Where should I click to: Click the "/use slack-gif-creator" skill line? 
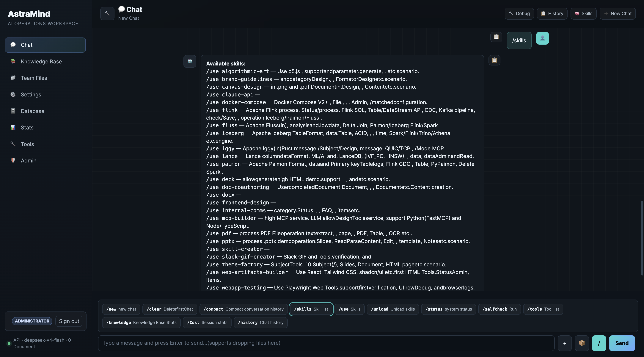click(x=289, y=257)
